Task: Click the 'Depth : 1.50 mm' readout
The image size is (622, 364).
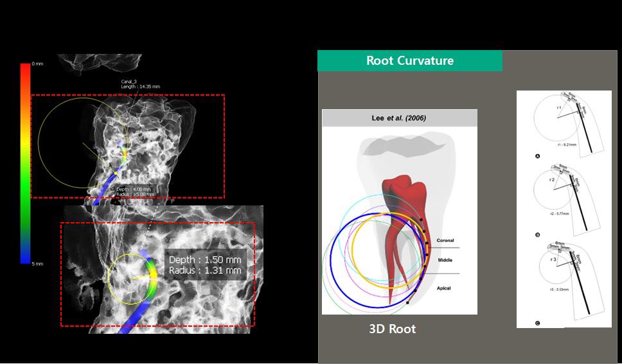Action: (205, 260)
